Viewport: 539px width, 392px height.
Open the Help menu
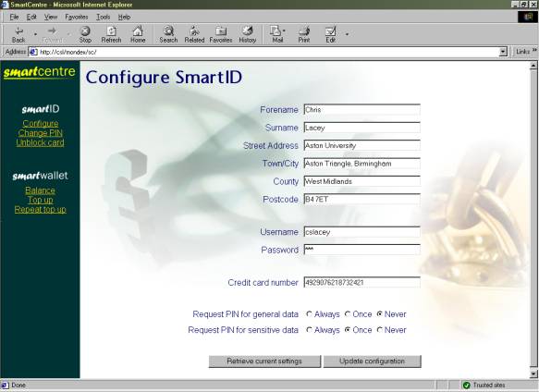[124, 17]
